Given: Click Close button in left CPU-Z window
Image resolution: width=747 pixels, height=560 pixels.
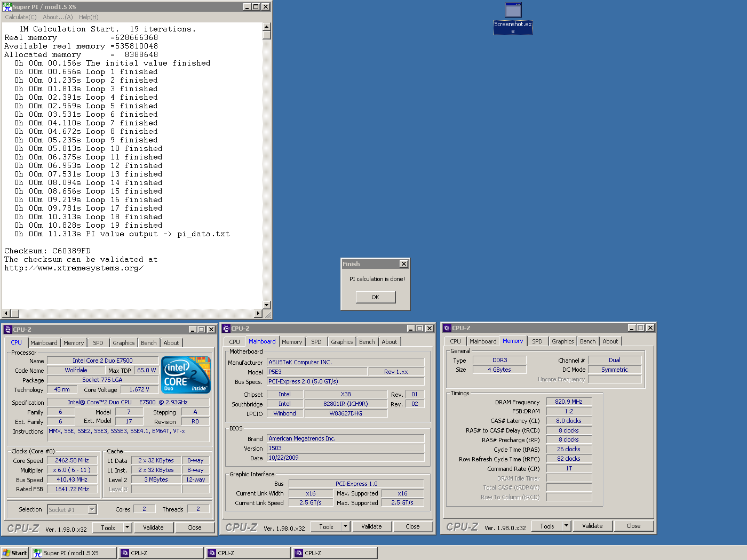Looking at the screenshot, I should 194,527.
